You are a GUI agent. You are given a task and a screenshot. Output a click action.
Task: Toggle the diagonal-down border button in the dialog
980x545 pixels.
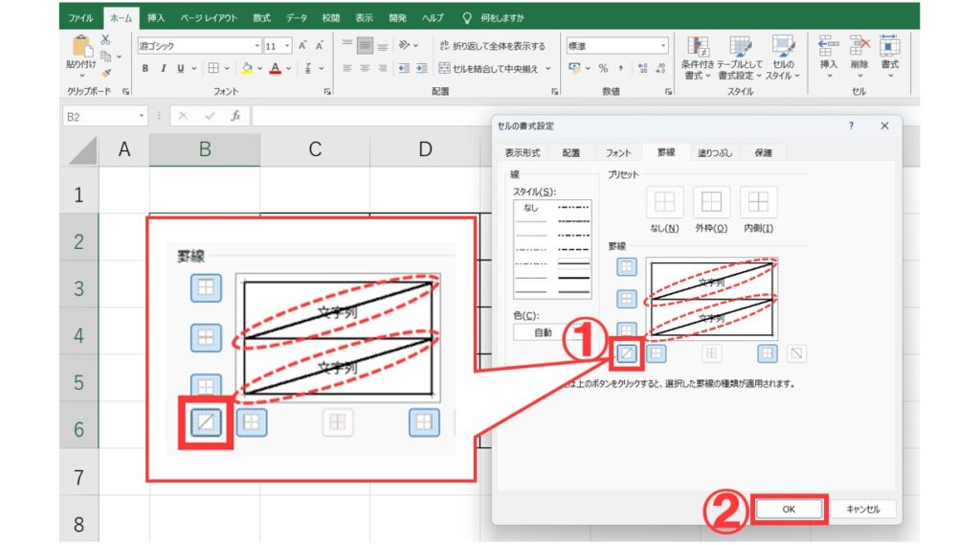tap(796, 353)
